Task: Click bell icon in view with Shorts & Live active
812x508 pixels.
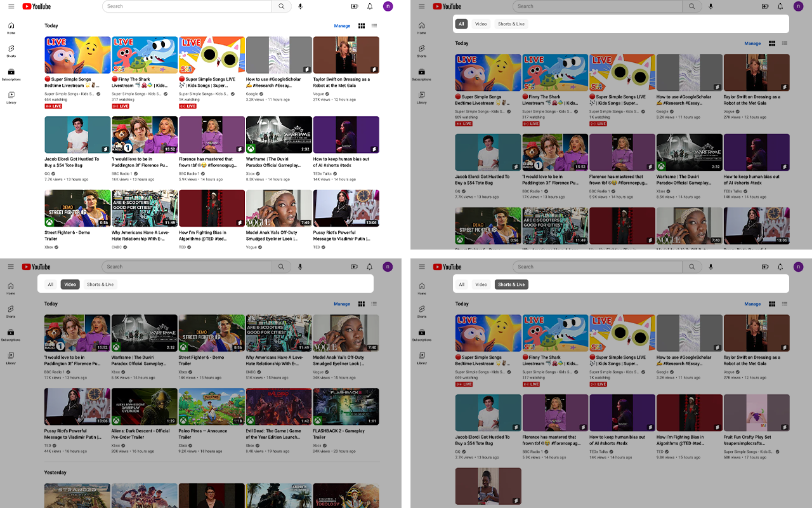Action: [780, 267]
